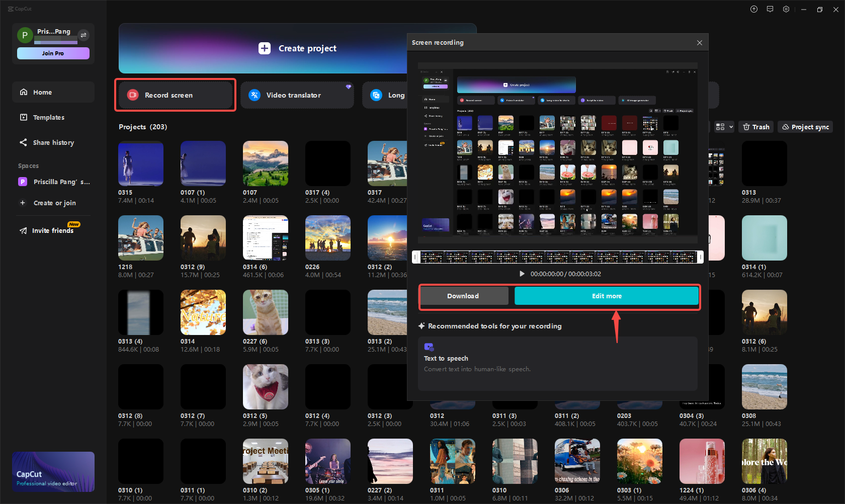Start Record screen
The image size is (845, 504).
176,95
